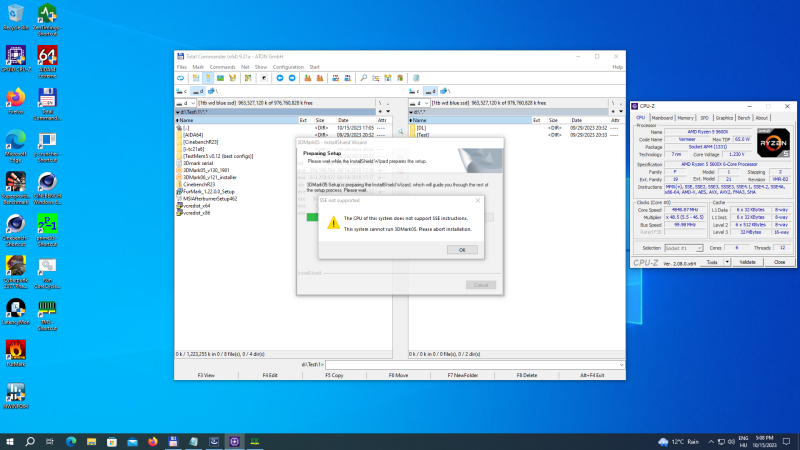Viewport: 800px width, 450px height.
Task: Click the network neighborhood icon in the left drive bar
Action: (211, 91)
